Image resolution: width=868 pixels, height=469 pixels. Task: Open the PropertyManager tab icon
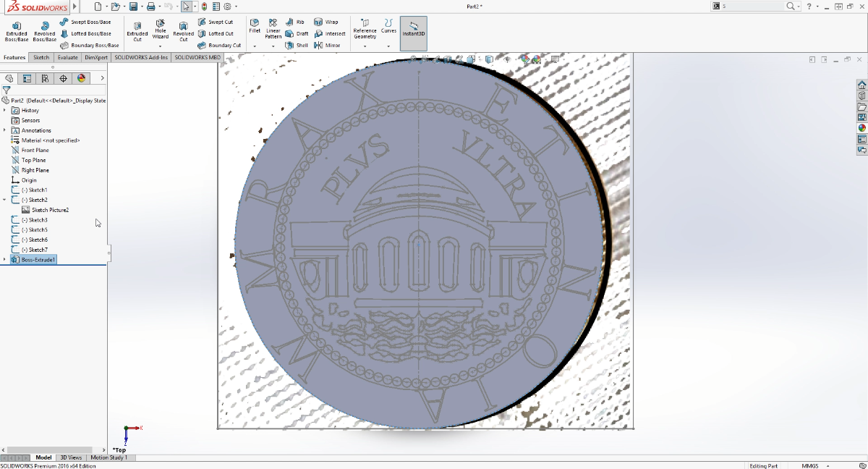[x=27, y=78]
